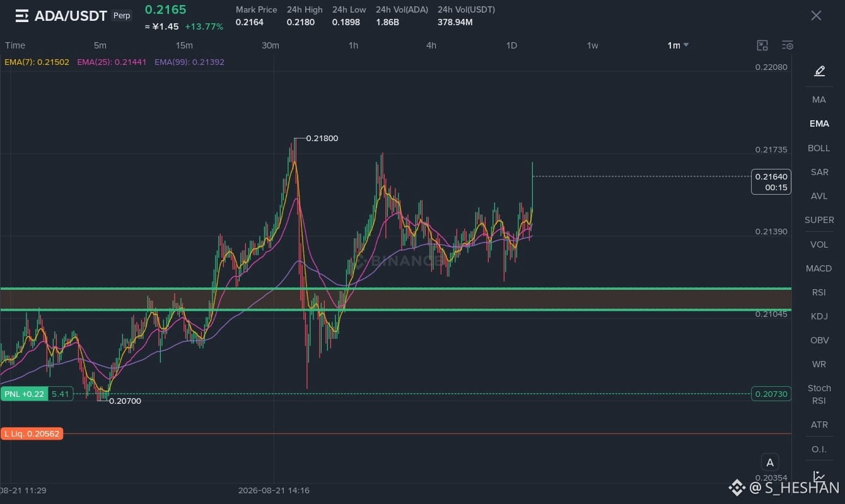Click the ADA/USDT pair title
The image size is (845, 504).
[x=71, y=16]
